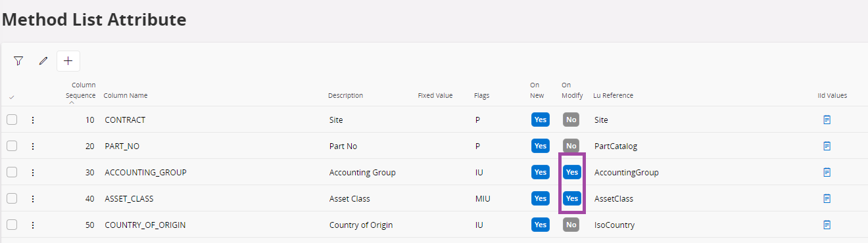This screenshot has width=868, height=243.
Task: Open Iid Values icon for ASSET_CLASS row
Action: [827, 198]
